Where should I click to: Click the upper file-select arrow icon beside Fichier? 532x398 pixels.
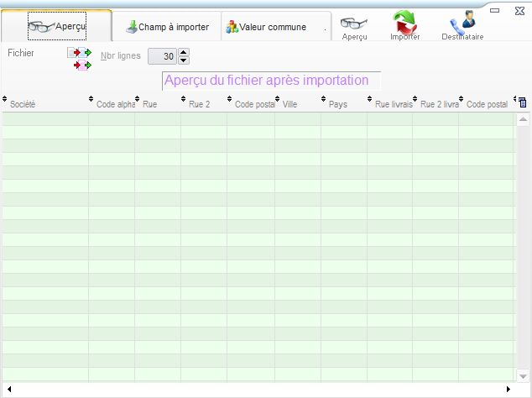[x=81, y=53]
